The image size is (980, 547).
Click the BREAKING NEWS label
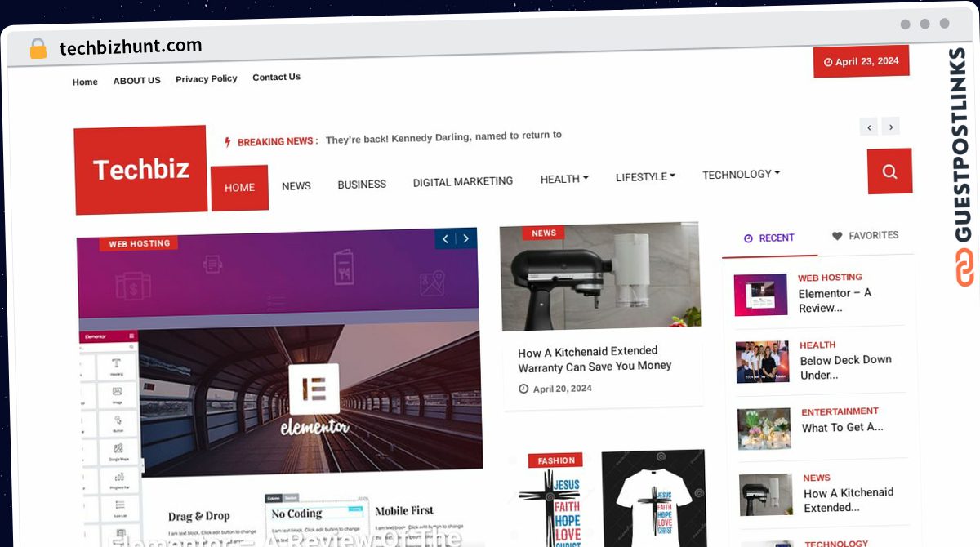click(277, 142)
